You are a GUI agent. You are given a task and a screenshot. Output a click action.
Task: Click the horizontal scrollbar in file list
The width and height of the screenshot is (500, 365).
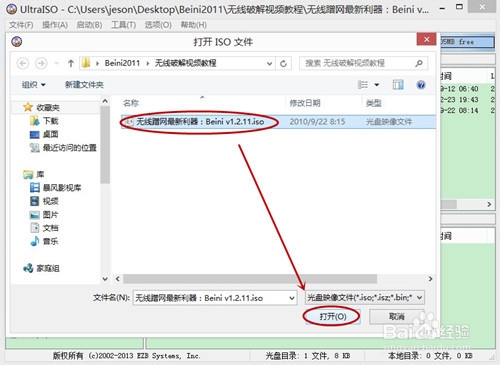[x=250, y=279]
